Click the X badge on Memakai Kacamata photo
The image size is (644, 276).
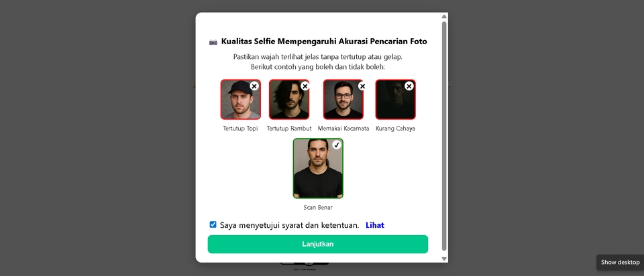pos(362,86)
